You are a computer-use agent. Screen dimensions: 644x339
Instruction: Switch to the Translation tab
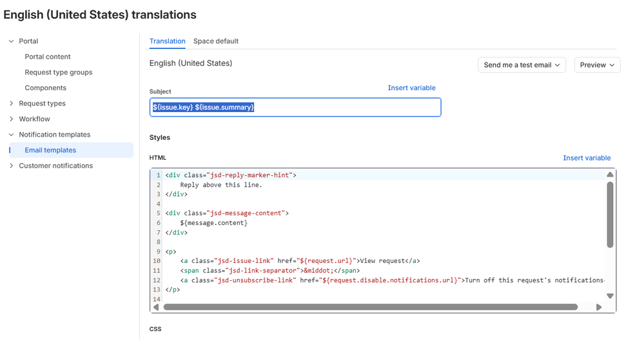click(167, 41)
